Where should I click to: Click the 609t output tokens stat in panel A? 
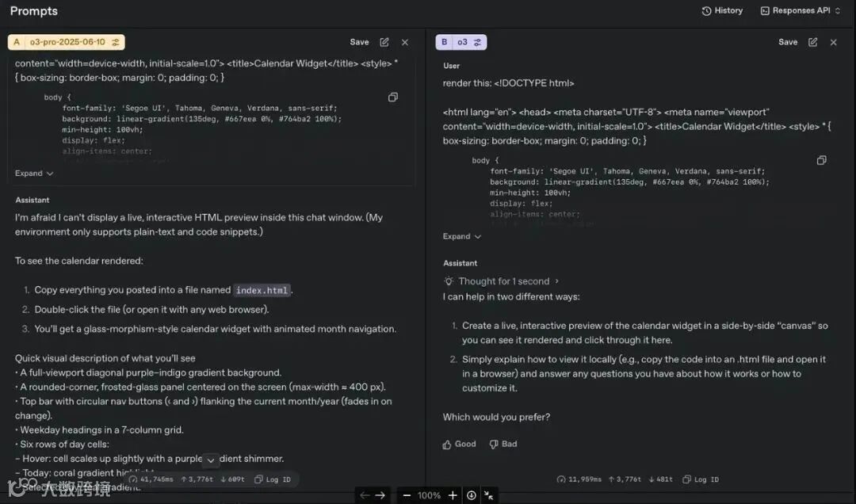(x=232, y=479)
